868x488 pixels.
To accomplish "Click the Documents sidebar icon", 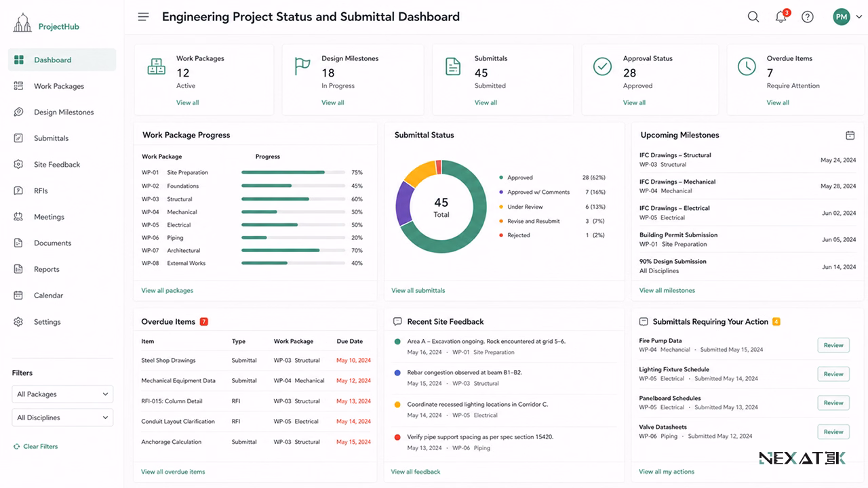I will (x=19, y=243).
